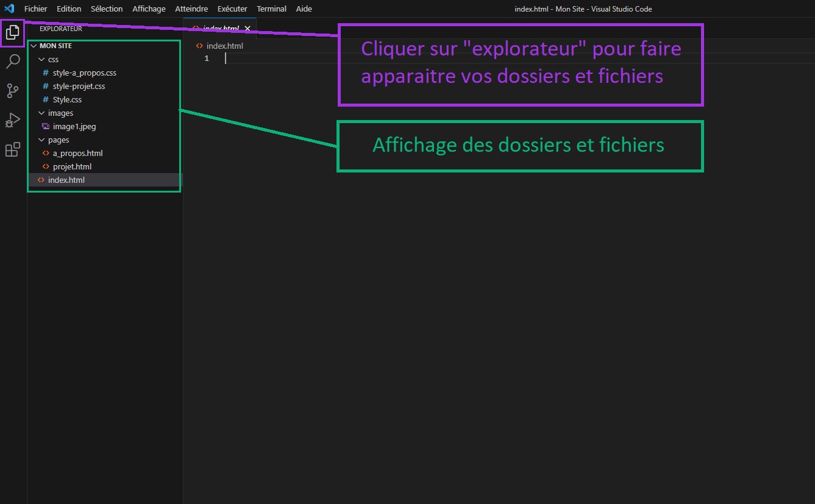Open style-a_propos.css file
Viewport: 815px width, 504px height.
pyautogui.click(x=84, y=73)
